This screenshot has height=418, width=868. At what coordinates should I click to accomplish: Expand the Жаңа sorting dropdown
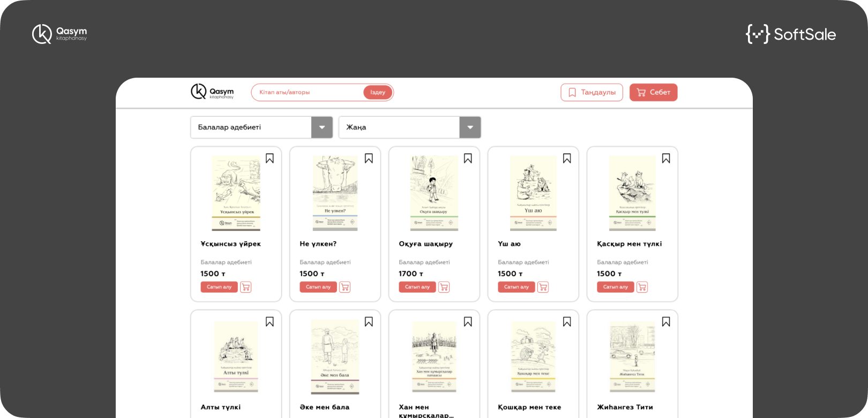(x=410, y=128)
